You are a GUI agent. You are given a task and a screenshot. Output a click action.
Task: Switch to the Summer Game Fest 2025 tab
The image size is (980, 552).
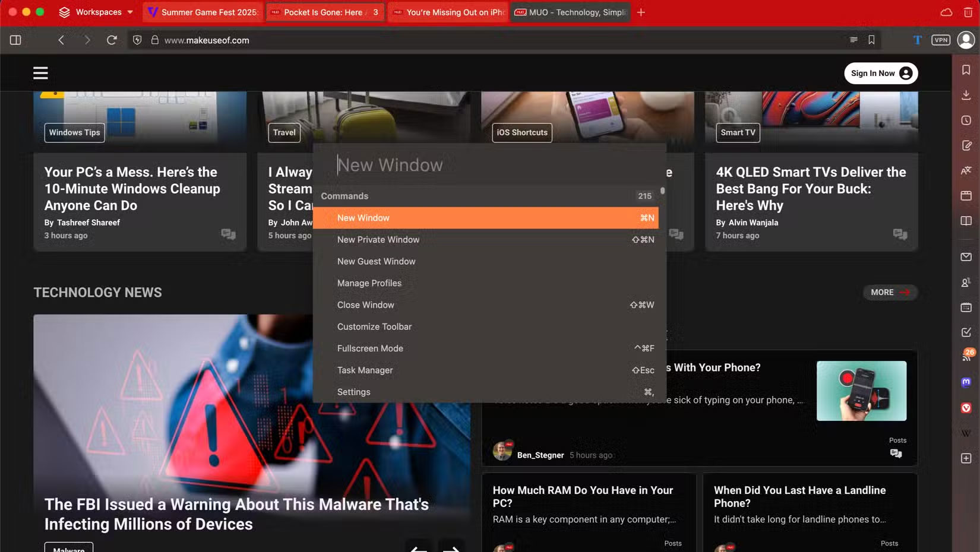click(x=203, y=12)
